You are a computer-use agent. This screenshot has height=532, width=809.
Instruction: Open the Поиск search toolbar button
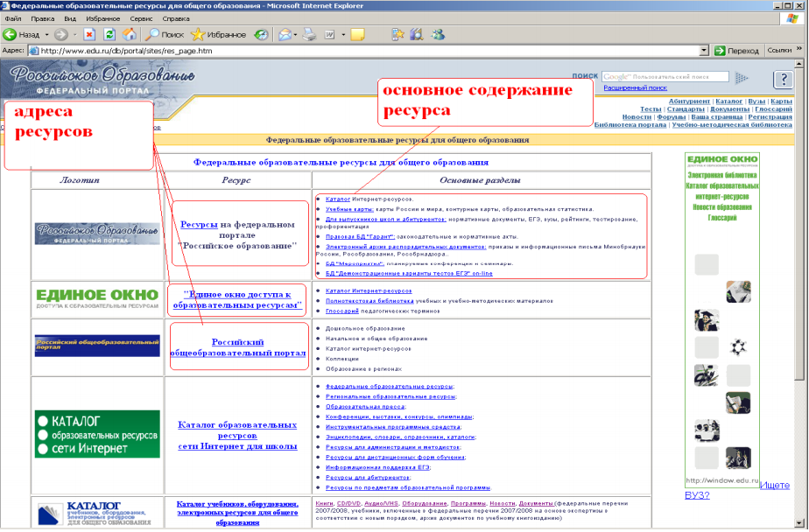(x=165, y=34)
